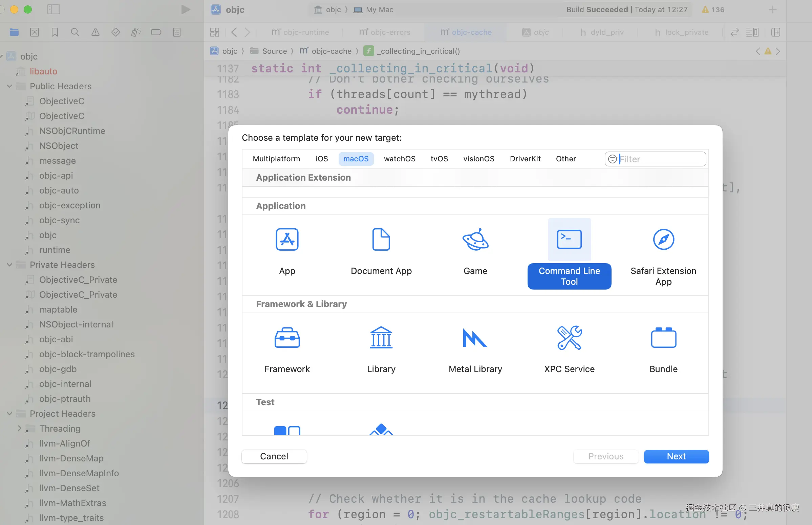Toggle the navigator sidebar button
This screenshot has width=812, height=525.
coord(53,9)
